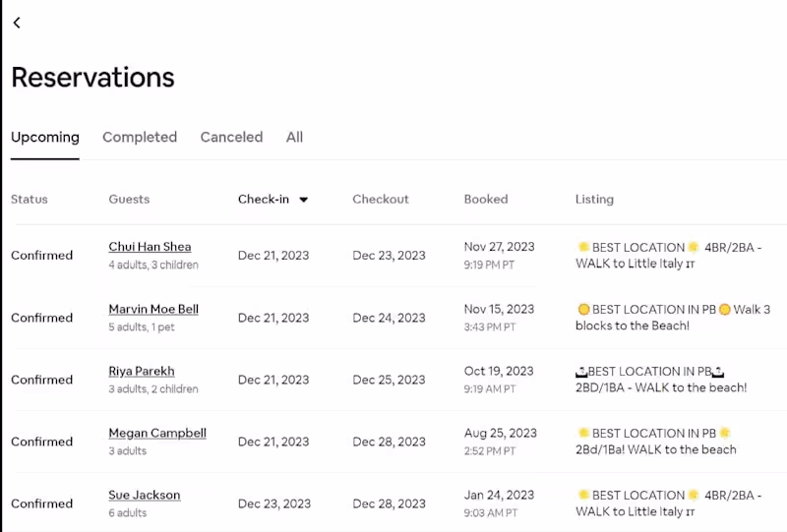This screenshot has height=532, width=787.
Task: Open guest Chui Han Shea's profile
Action: [x=150, y=247]
